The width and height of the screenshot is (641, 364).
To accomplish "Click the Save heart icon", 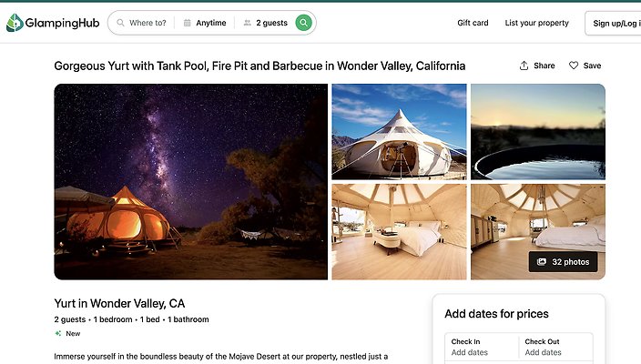I will pyautogui.click(x=574, y=66).
